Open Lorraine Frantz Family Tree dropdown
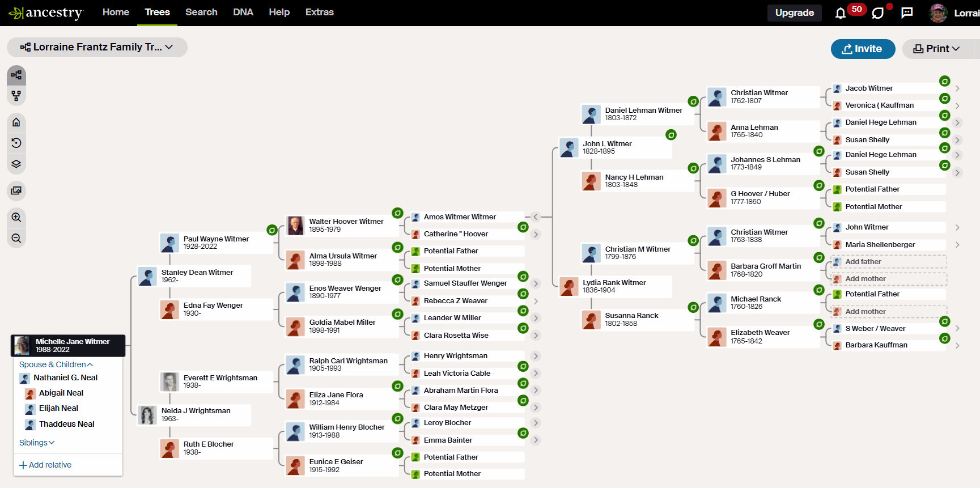980x488 pixels. (97, 47)
